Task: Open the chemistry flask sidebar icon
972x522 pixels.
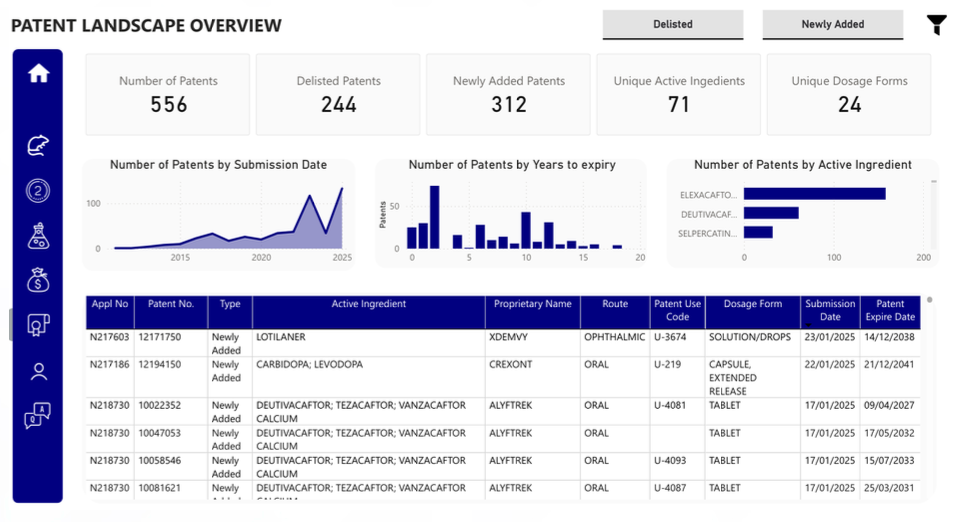Action: click(38, 236)
